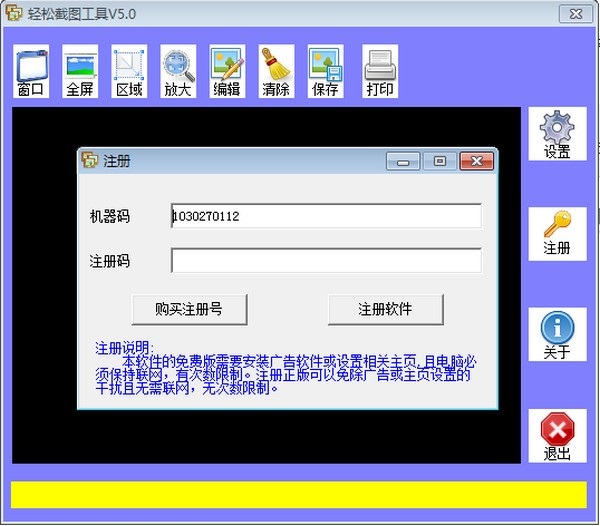This screenshot has width=600, height=526.
Task: Focus the 机器码 machine code field
Action: tap(326, 216)
